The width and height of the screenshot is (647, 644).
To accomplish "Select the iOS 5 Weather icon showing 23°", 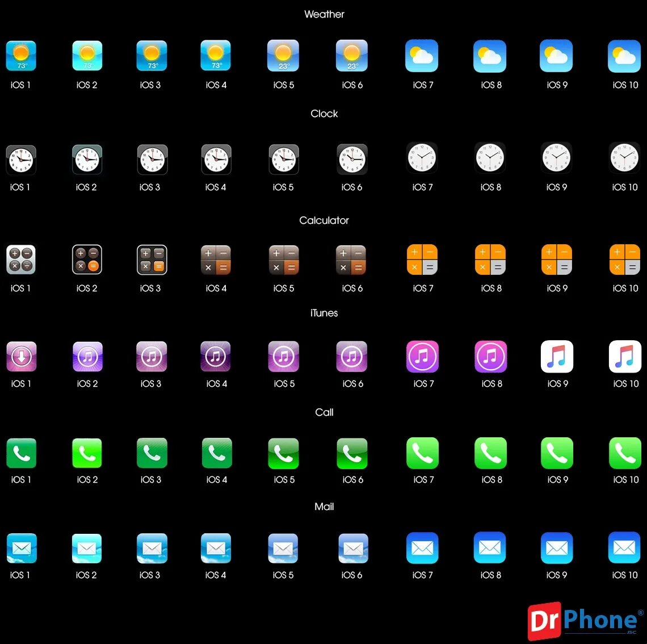I will [283, 56].
